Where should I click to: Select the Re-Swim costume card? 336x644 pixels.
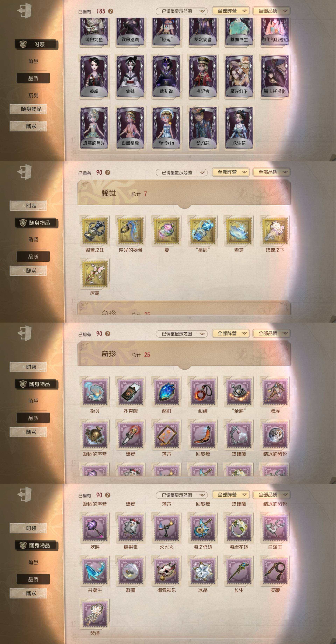166,128
